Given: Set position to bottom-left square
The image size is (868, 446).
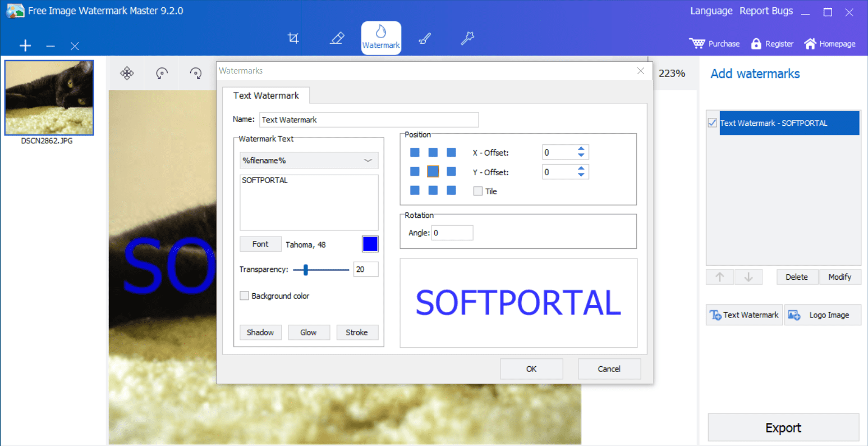Looking at the screenshot, I should click(415, 190).
